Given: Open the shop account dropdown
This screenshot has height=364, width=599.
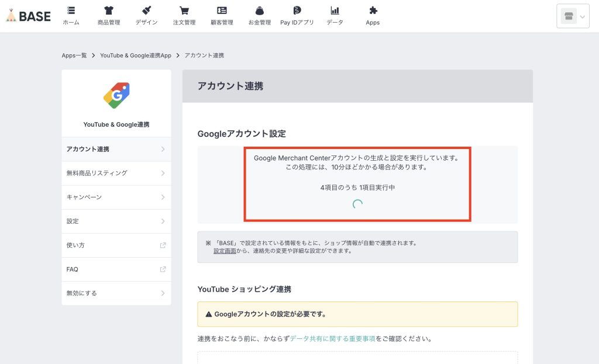Looking at the screenshot, I should click(x=573, y=16).
